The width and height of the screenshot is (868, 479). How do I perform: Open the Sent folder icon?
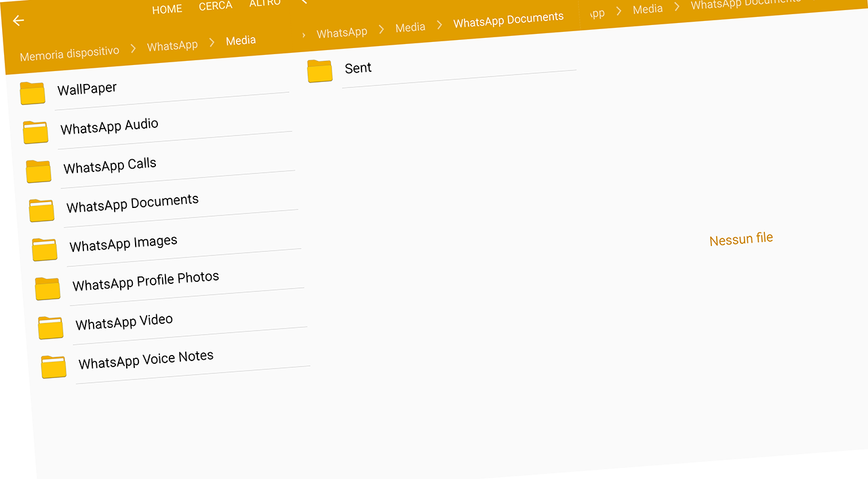(x=319, y=71)
